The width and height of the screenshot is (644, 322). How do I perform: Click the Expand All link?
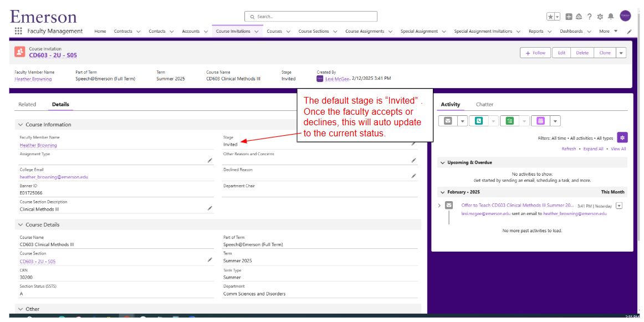click(592, 149)
